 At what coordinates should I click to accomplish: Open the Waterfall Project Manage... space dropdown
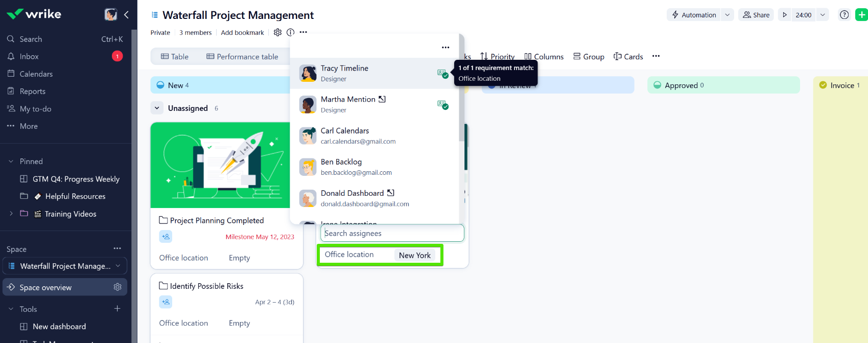tap(65, 266)
